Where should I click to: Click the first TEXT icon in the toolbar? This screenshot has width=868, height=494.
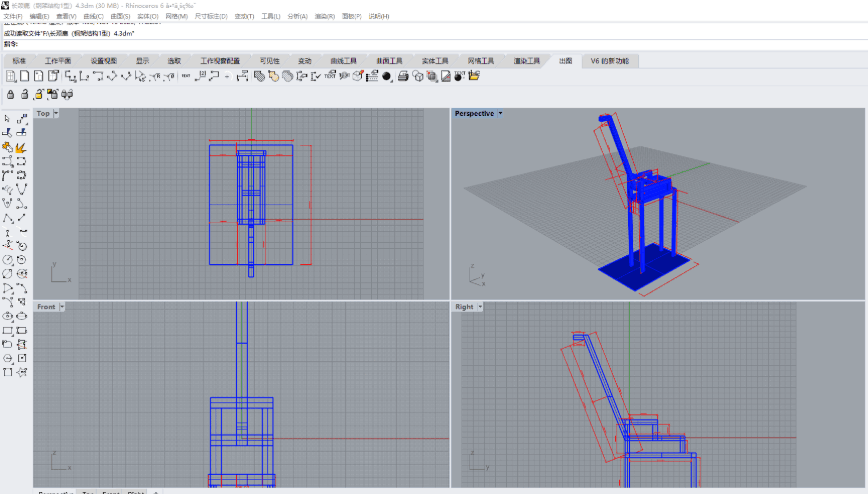click(x=186, y=76)
